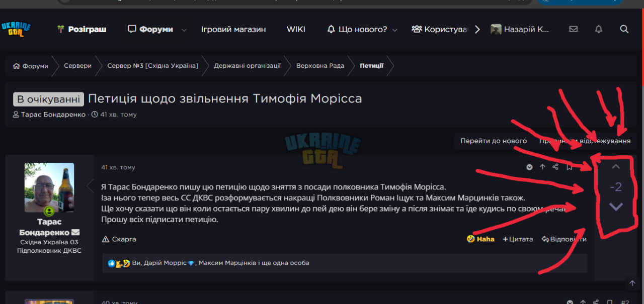Go to the Верховна Рада breadcrumb

320,66
